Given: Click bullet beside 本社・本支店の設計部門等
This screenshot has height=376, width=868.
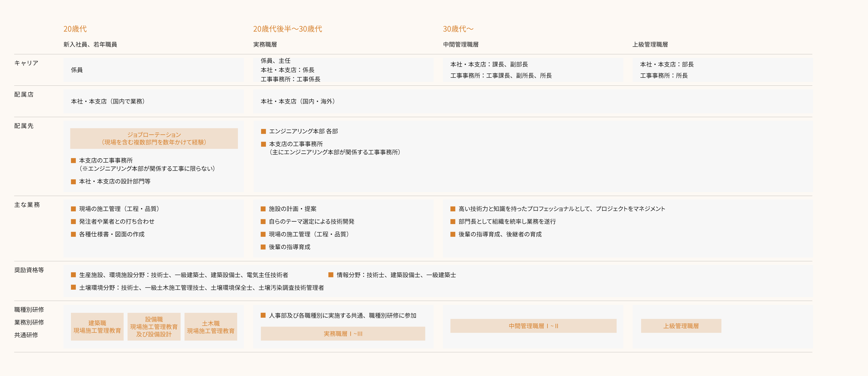Looking at the screenshot, I should (x=73, y=181).
